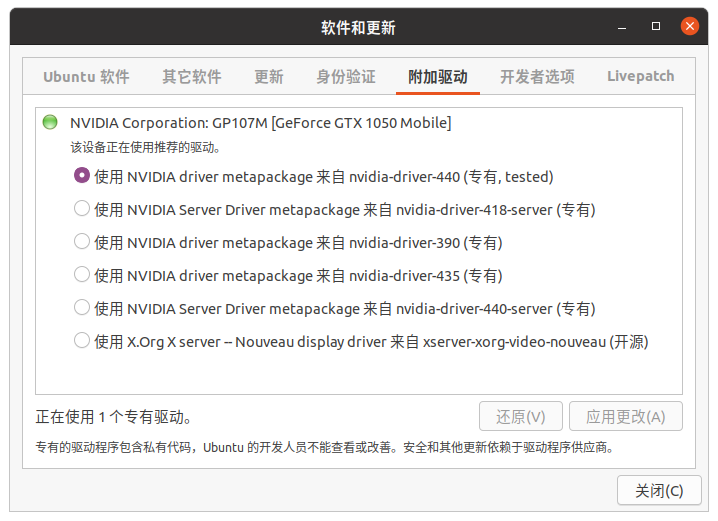Pick the nvidia-driver-435 radio option
Viewport: 718px width, 521px height.
tap(82, 274)
